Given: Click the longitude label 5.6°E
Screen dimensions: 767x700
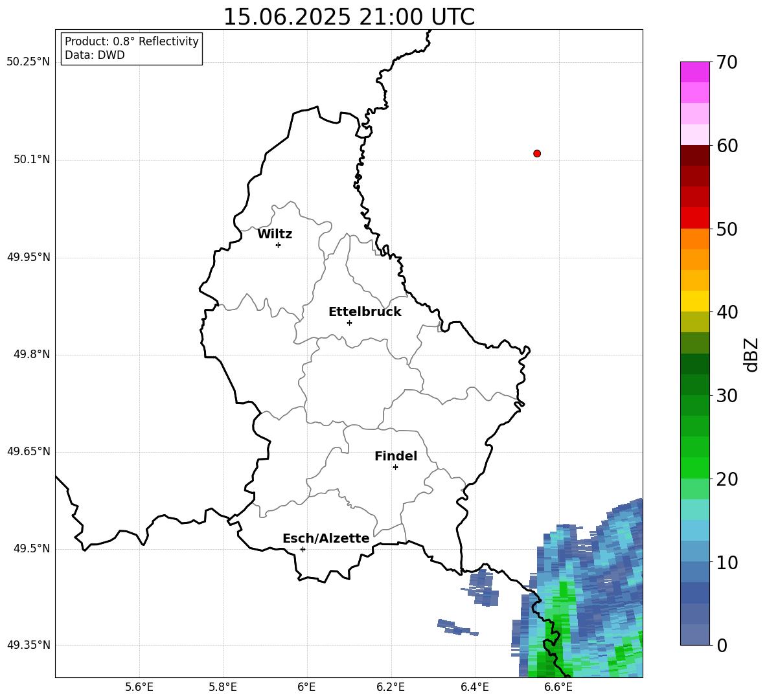Looking at the screenshot, I should (139, 687).
